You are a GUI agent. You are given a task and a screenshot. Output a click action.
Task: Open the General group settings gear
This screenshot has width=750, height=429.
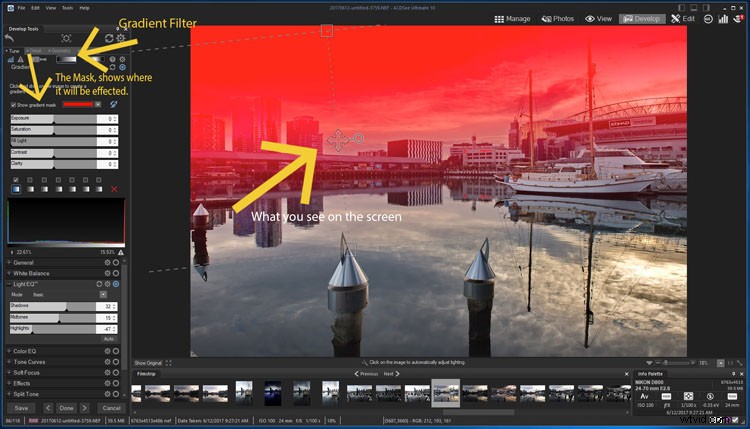coord(108,263)
